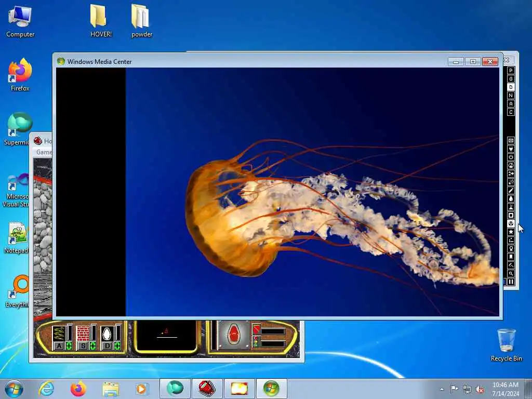532x399 pixels.
Task: Select the A display mode in Powder Toy
Action: point(511,104)
